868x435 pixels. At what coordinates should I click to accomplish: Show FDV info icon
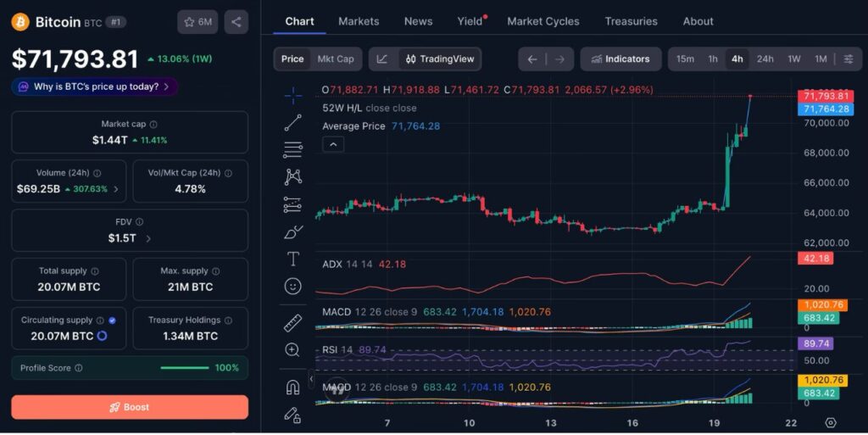(x=140, y=222)
